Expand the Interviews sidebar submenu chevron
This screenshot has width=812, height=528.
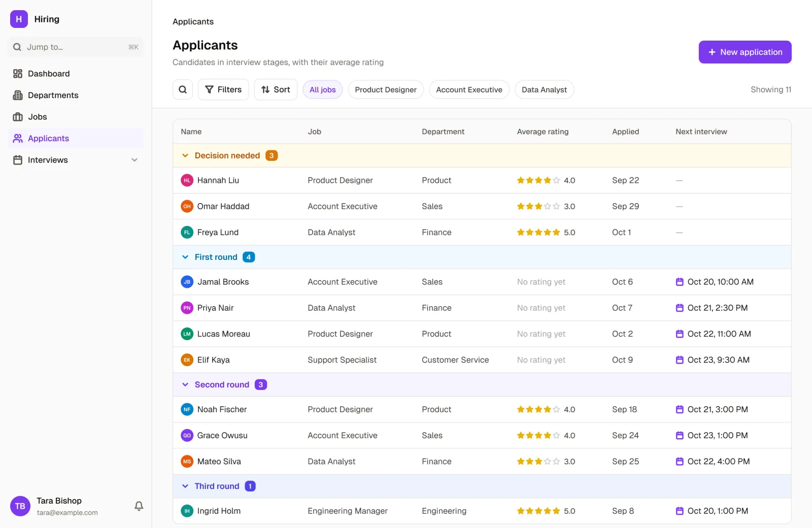point(134,160)
